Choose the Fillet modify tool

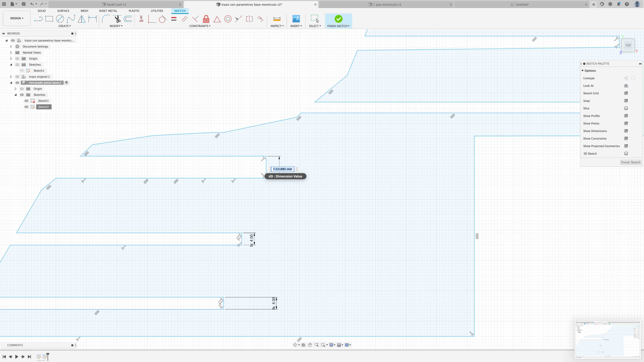[106, 19]
